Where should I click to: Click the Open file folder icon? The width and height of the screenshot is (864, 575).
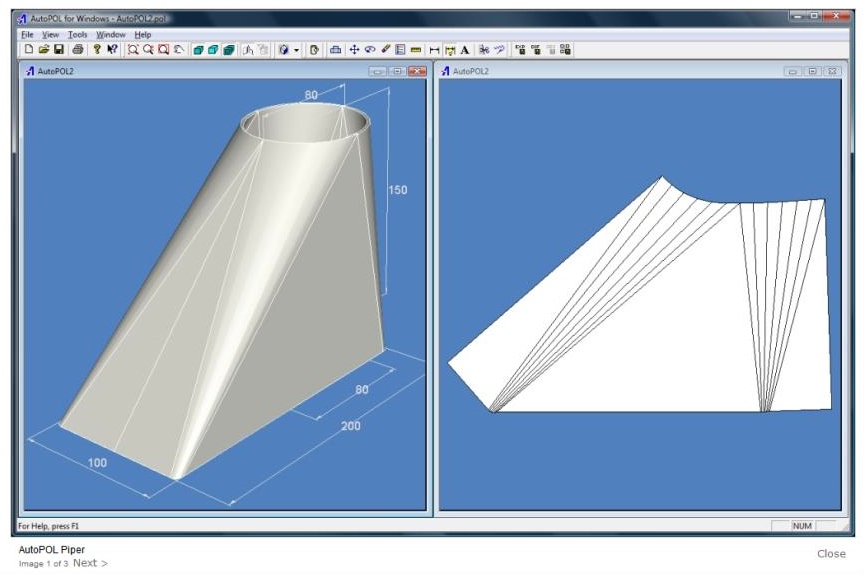click(x=44, y=49)
